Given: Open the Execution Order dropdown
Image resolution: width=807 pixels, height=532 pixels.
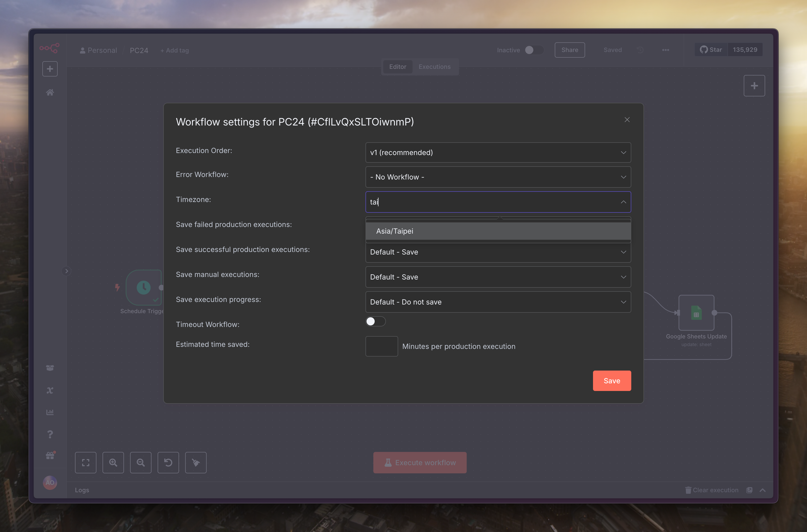Looking at the screenshot, I should (498, 152).
